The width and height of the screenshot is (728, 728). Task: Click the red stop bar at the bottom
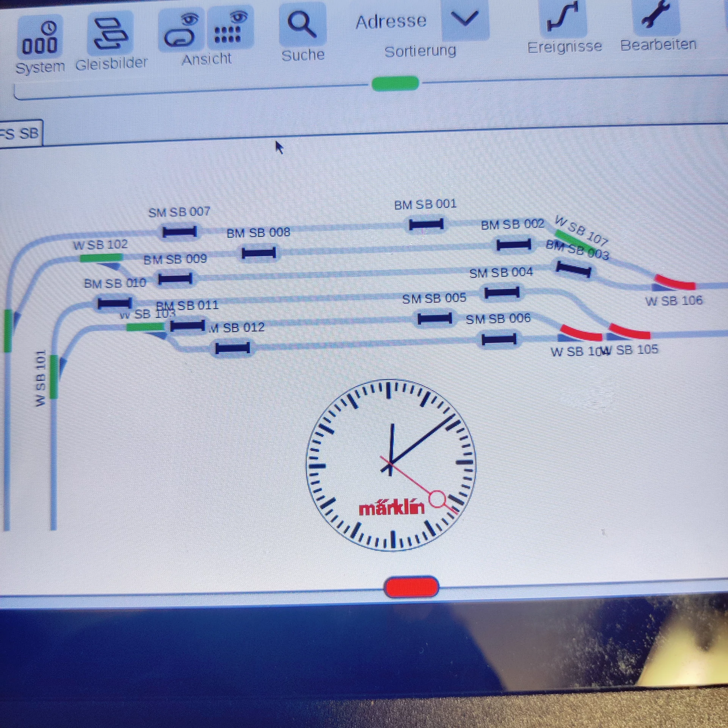click(x=411, y=587)
